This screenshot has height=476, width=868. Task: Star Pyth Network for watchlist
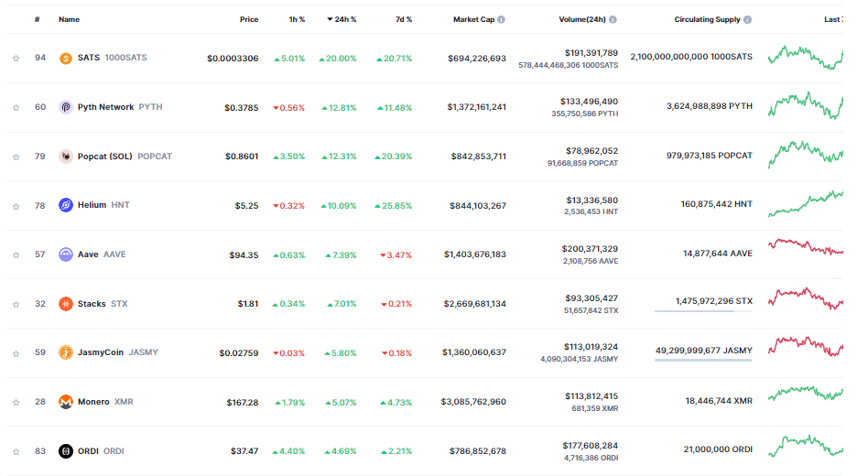(16, 107)
